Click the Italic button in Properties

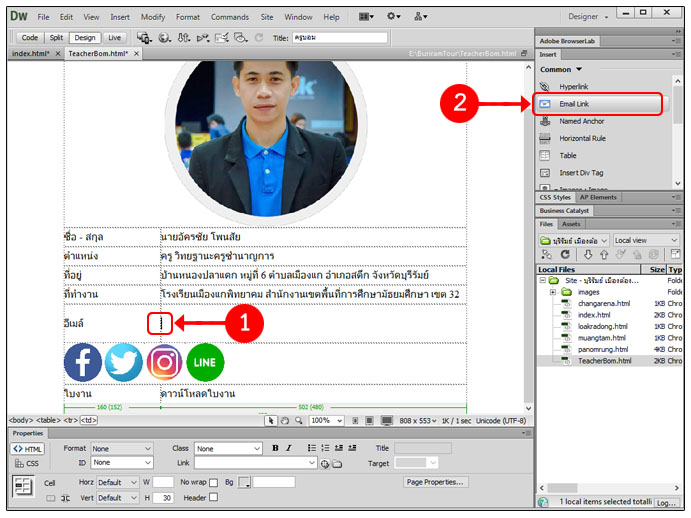(289, 449)
